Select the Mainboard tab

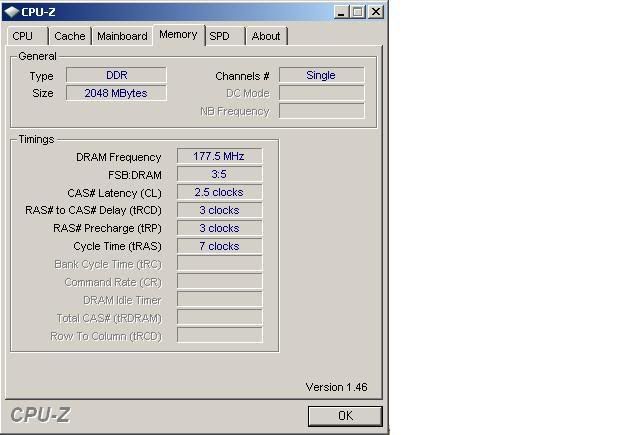[x=122, y=36]
